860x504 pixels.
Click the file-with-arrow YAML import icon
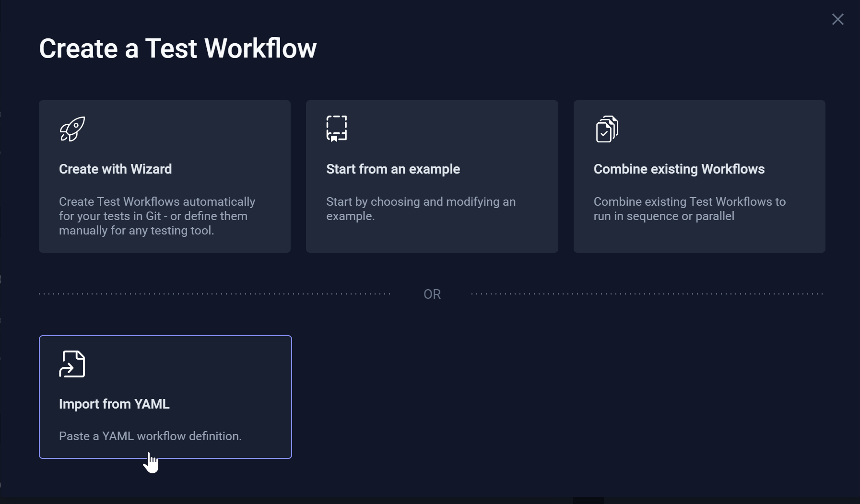pos(72,364)
